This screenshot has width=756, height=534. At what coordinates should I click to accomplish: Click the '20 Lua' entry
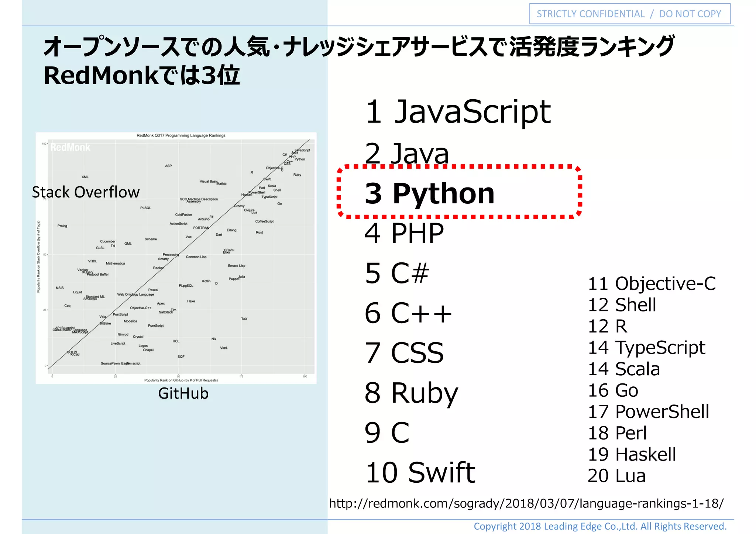(616, 476)
